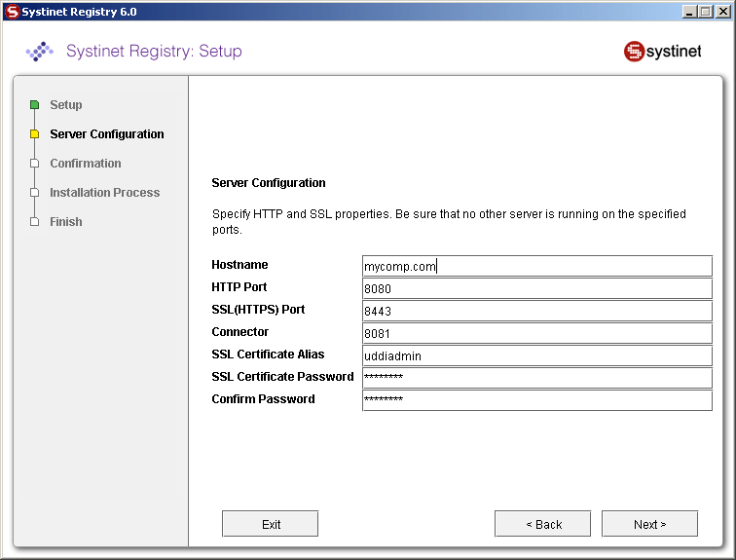Select the Finish step label
The height and width of the screenshot is (560, 736).
(x=66, y=221)
